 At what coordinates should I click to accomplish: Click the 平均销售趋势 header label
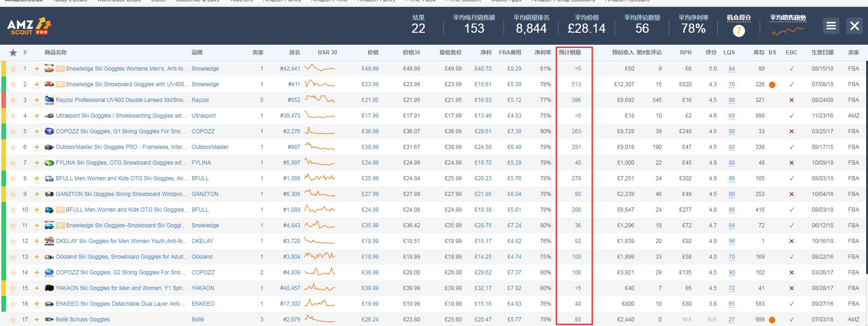tap(788, 18)
